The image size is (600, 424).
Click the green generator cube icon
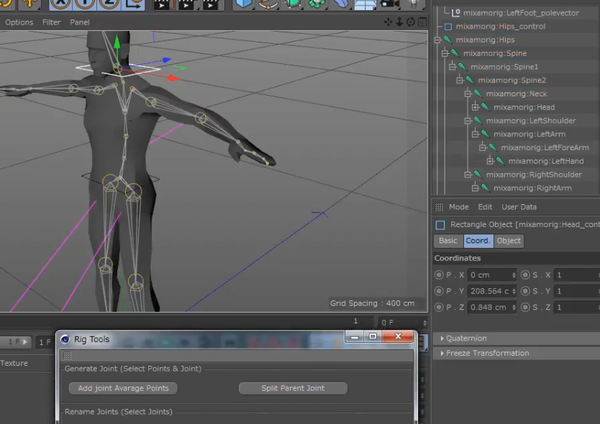pos(292,4)
